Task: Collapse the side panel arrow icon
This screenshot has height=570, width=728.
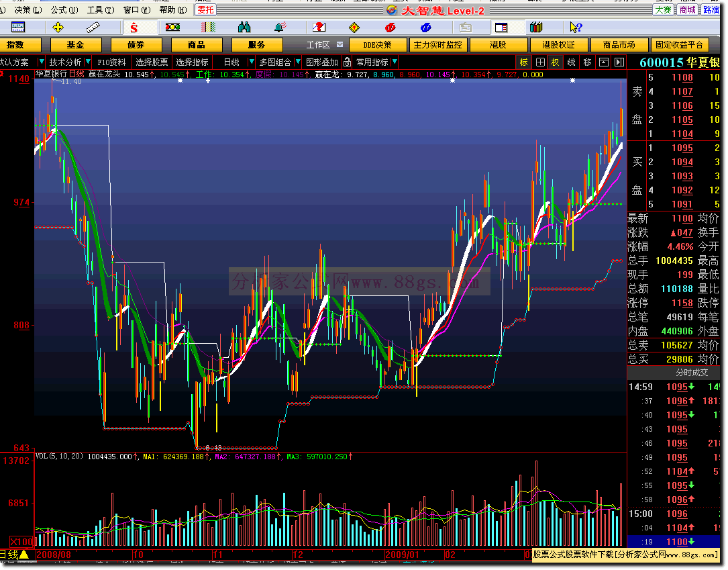Action: point(619,62)
